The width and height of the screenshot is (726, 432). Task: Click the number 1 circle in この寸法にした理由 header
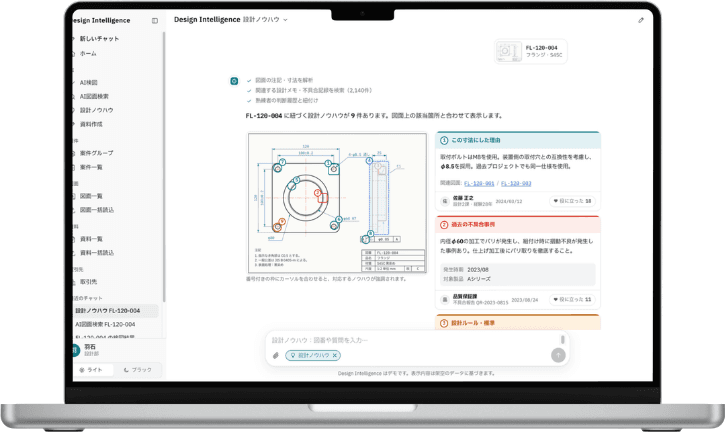pos(444,140)
